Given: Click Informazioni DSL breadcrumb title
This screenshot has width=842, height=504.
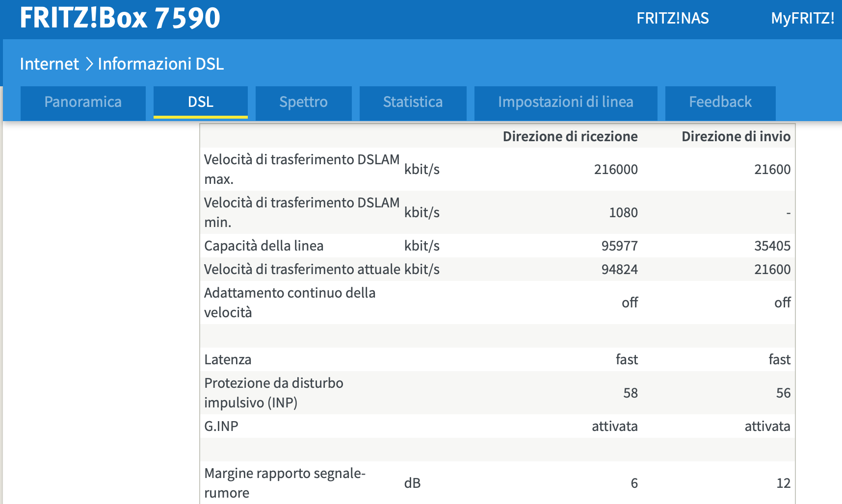Looking at the screenshot, I should (x=161, y=64).
